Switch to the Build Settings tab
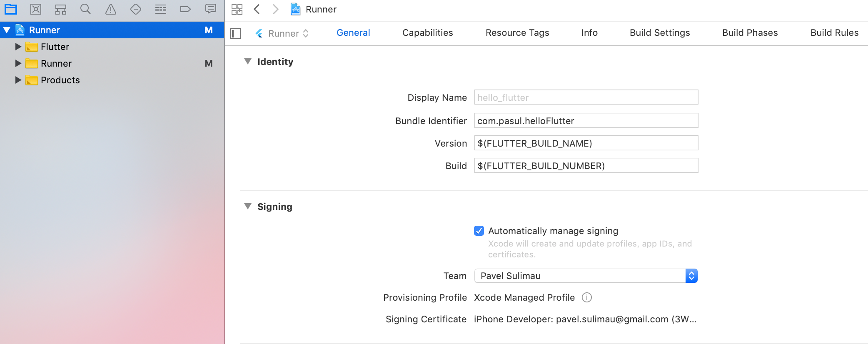The image size is (868, 344). pyautogui.click(x=660, y=33)
